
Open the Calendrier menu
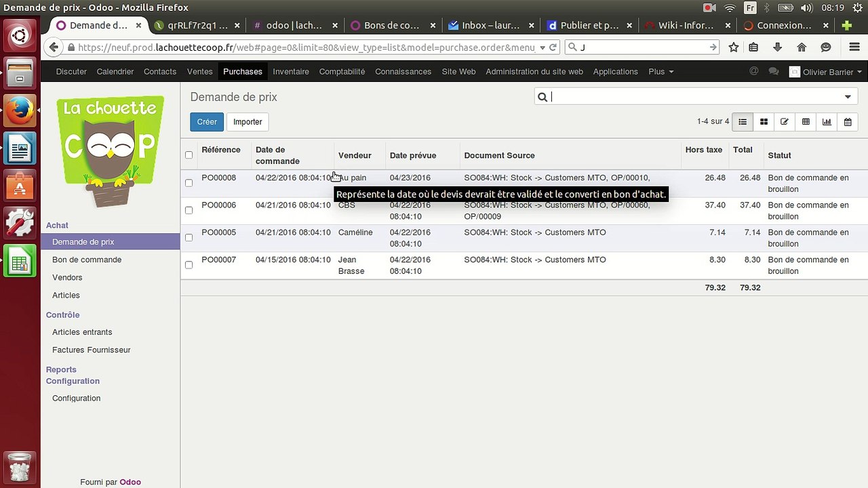115,71
